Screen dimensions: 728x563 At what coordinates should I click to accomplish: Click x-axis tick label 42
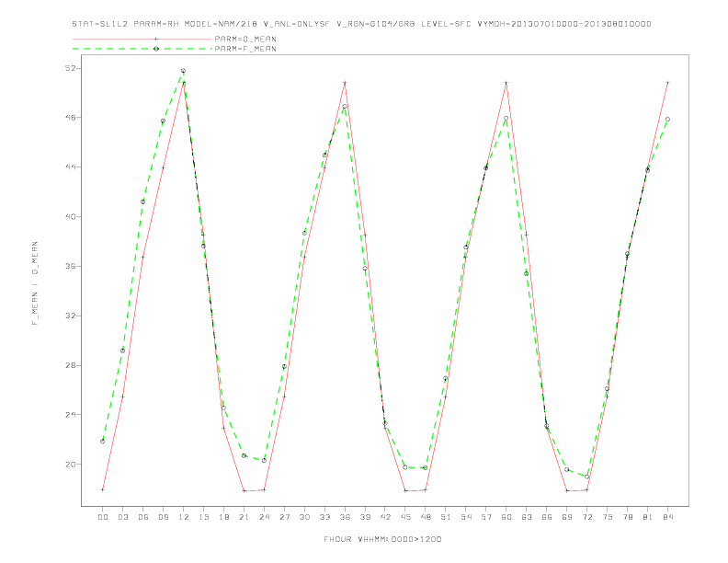click(385, 517)
